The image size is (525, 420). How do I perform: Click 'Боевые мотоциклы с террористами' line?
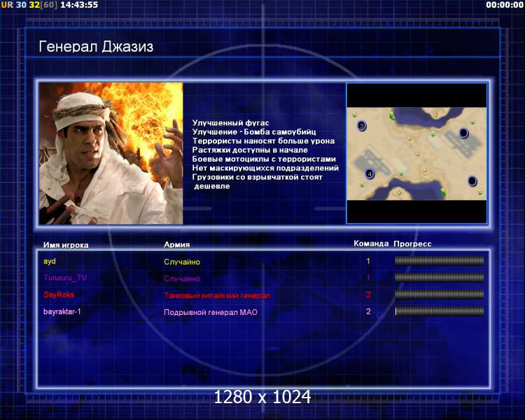click(264, 159)
